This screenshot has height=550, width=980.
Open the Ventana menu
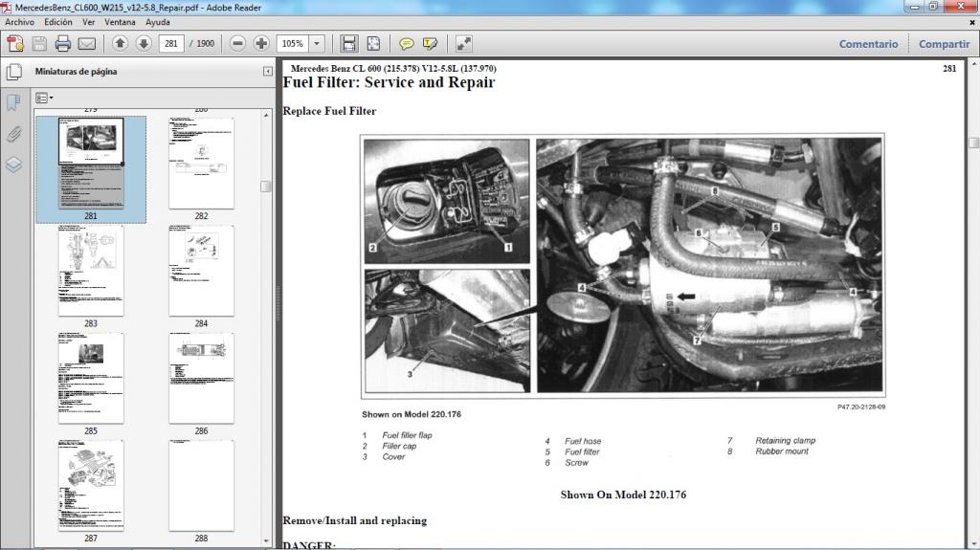coord(120,21)
